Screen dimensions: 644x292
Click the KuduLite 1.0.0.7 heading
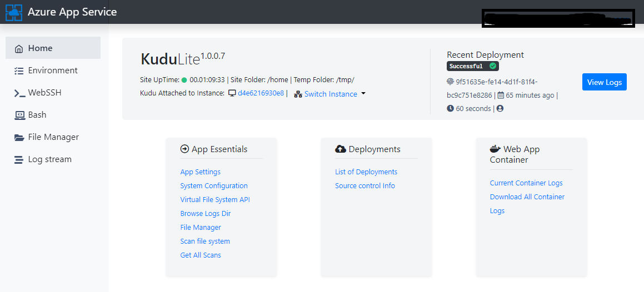pos(183,59)
